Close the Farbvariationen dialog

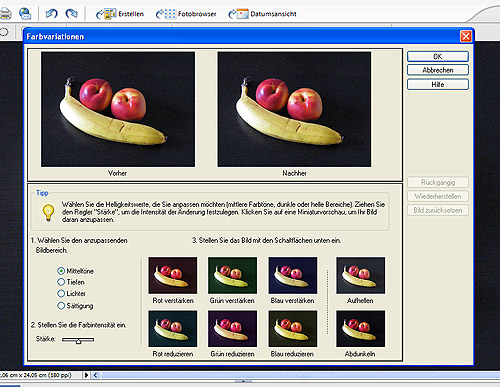pos(466,36)
